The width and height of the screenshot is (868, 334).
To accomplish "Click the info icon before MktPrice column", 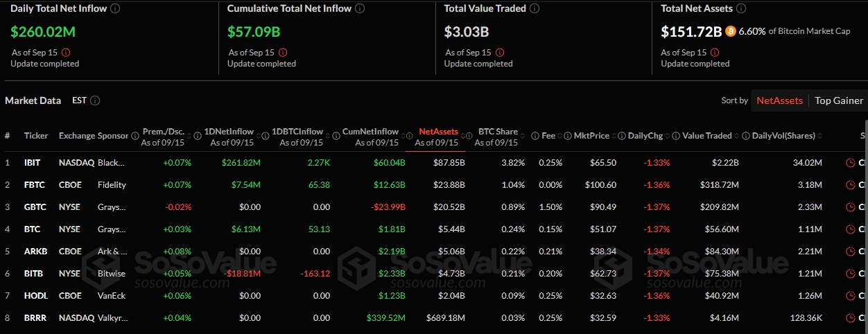I will click(568, 136).
